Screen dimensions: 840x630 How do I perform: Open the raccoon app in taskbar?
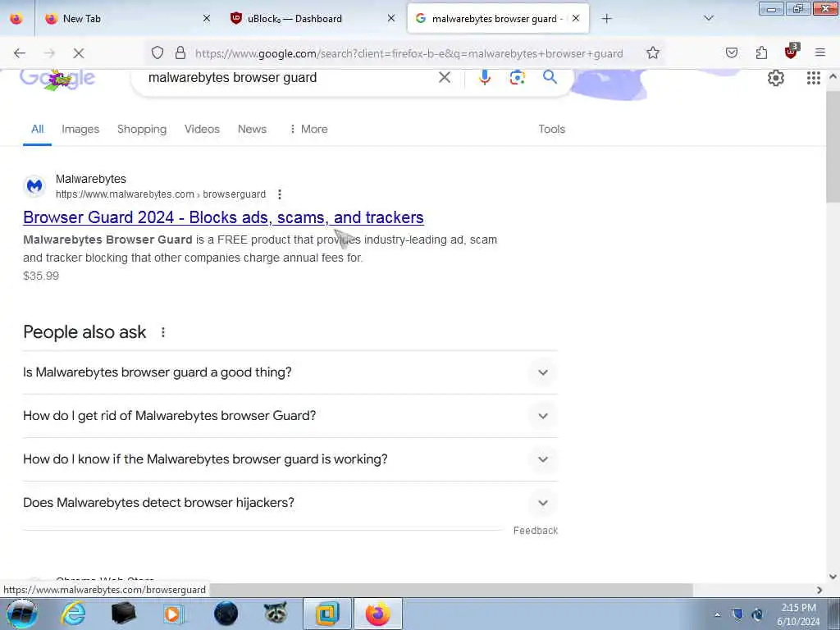pos(276,614)
